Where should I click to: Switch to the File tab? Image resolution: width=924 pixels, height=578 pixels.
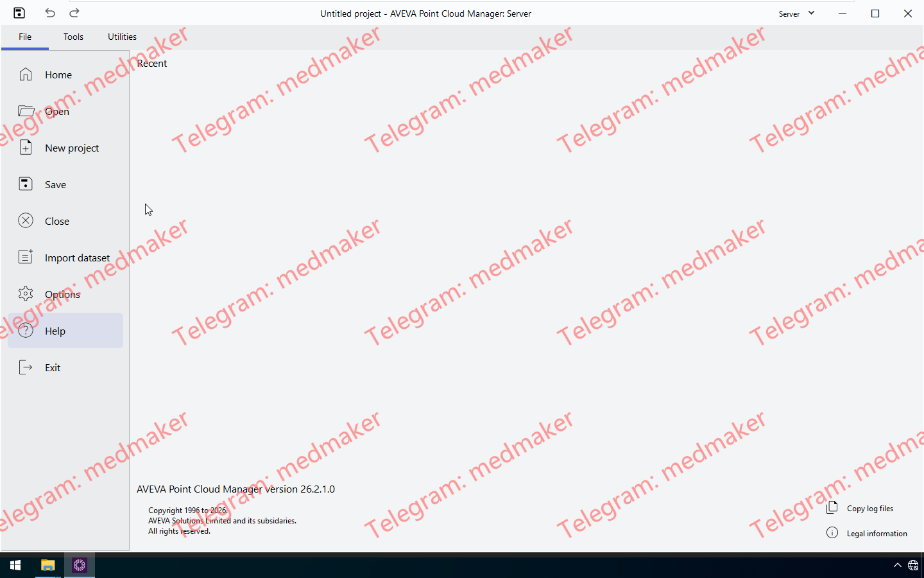(25, 37)
